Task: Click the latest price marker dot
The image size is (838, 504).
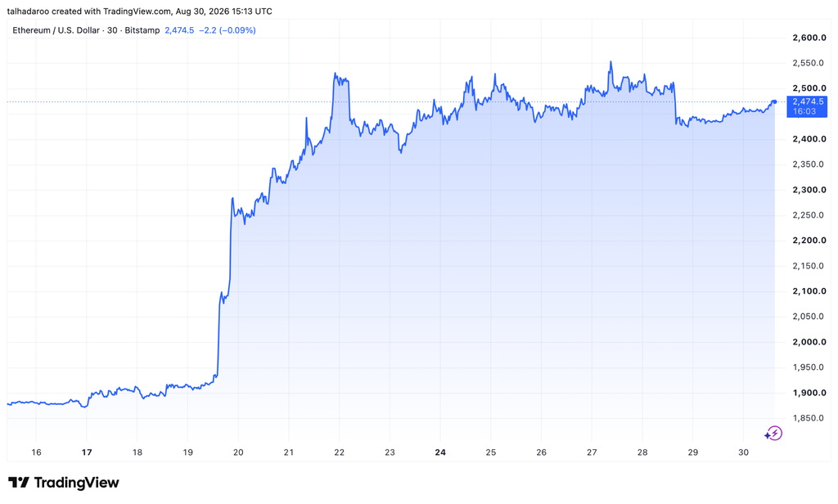Action: pos(774,101)
